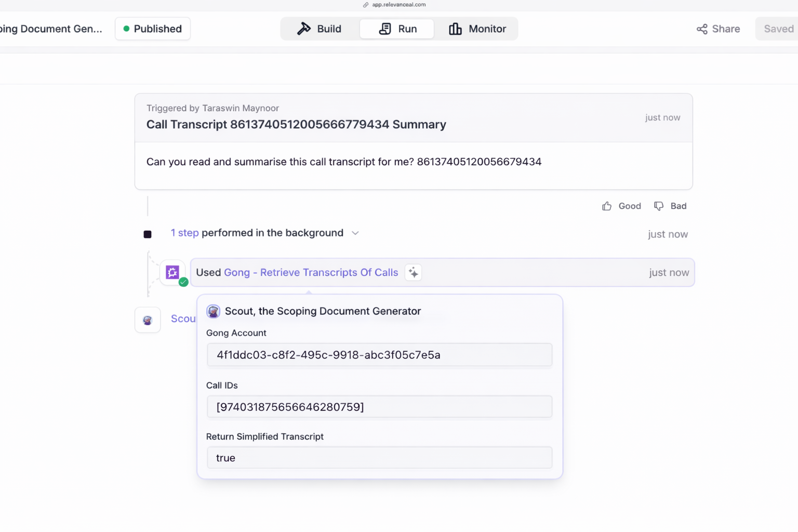Click the Share button
The width and height of the screenshot is (798, 532).
pos(718,29)
